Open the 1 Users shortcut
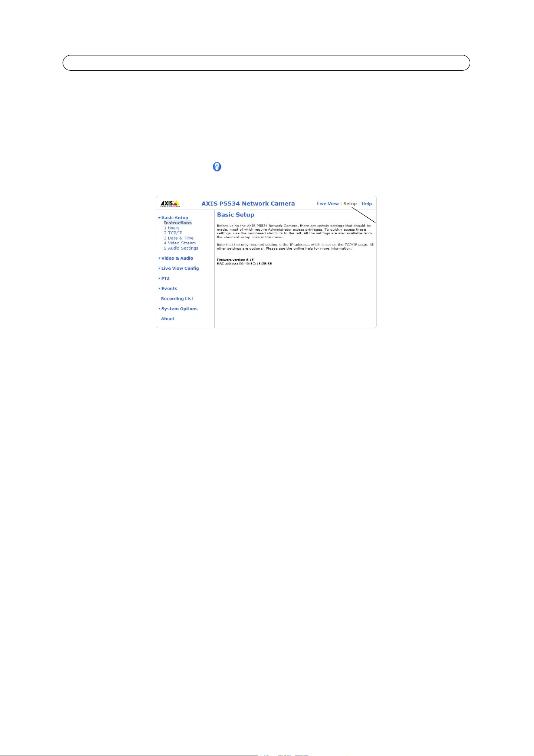 click(172, 228)
